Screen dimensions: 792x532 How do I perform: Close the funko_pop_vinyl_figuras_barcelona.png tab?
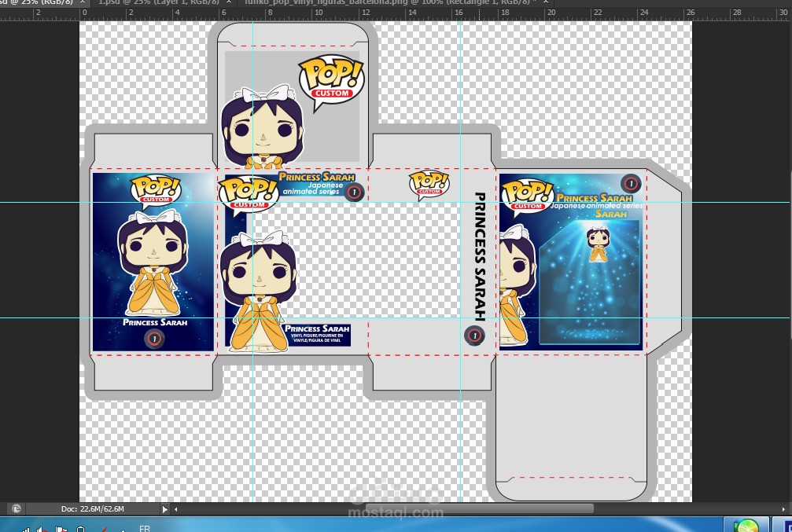(x=546, y=2)
